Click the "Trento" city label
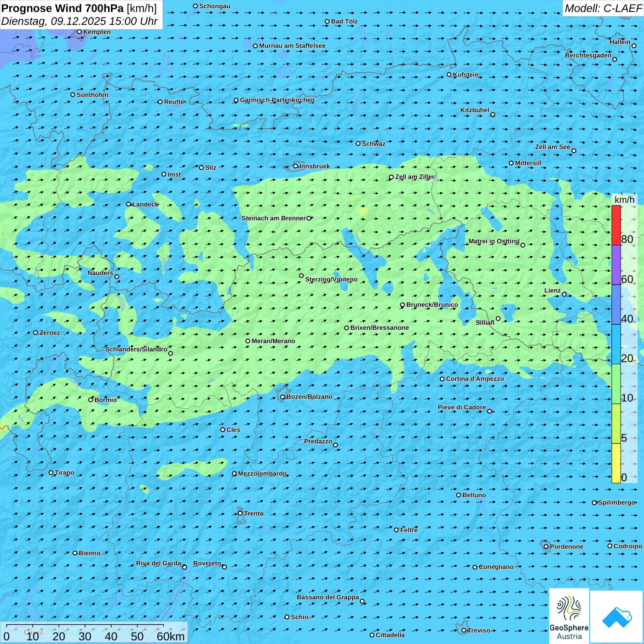This screenshot has width=644, height=644. [x=254, y=513]
